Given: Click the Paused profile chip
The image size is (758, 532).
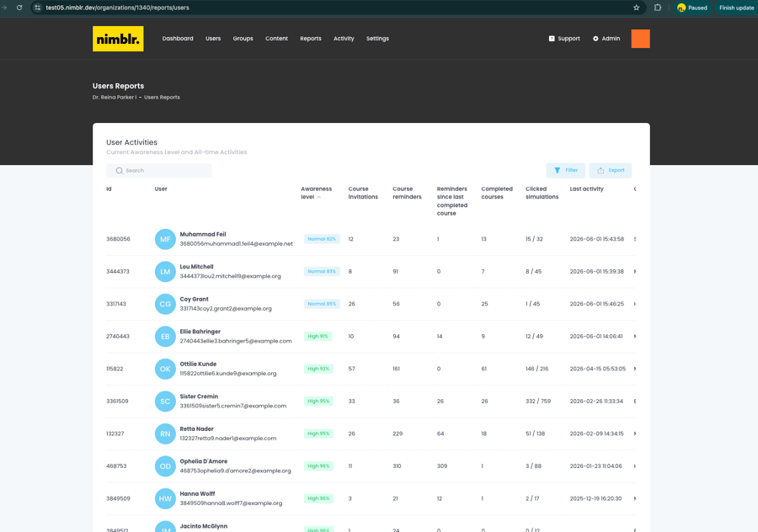Looking at the screenshot, I should pyautogui.click(x=692, y=8).
